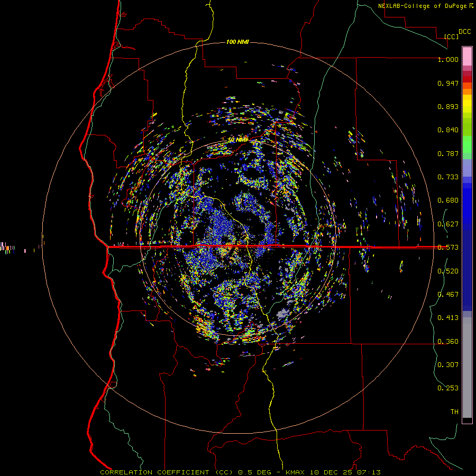Screen dimensions: 476x476
Task: Click the CORRELATION COEFFICIENT title text
Action: [154, 472]
